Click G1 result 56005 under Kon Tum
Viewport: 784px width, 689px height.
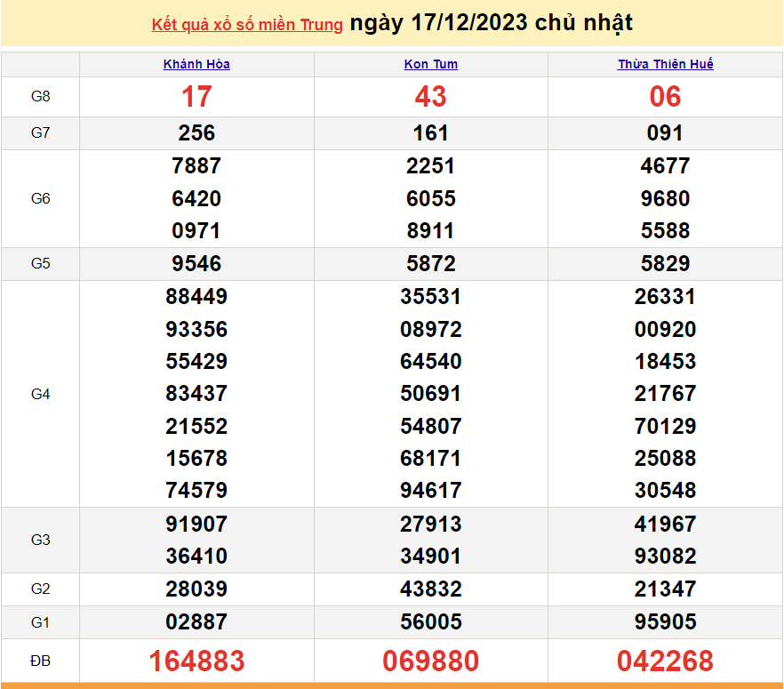point(431,621)
